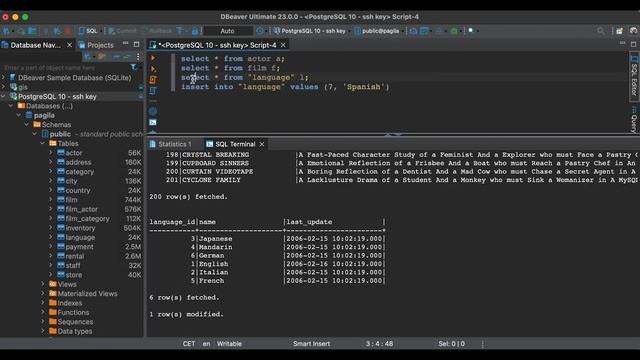Collapse the Databases folder
Image resolution: width=640 pixels, height=360 pixels.
11,106
